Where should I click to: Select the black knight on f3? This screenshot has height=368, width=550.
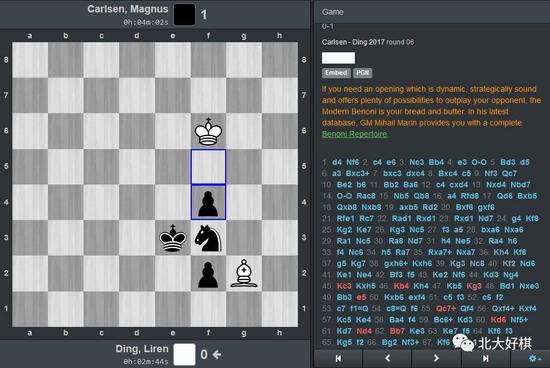click(208, 238)
